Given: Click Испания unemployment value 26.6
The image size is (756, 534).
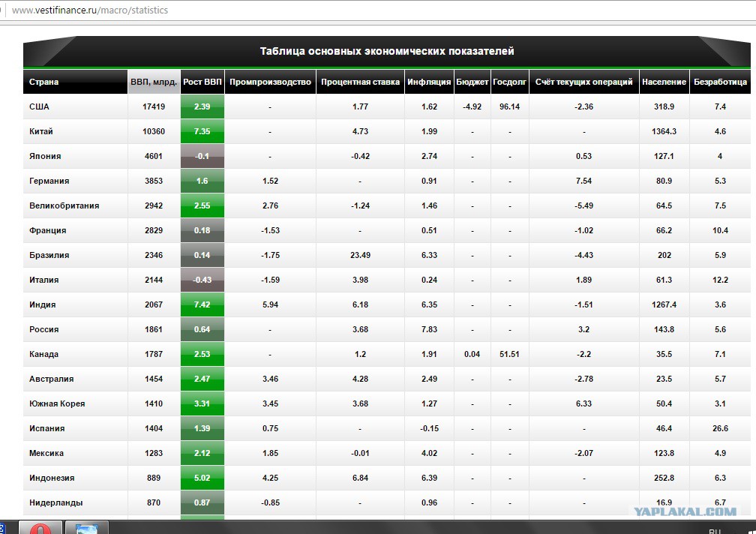Looking at the screenshot, I should pos(720,428).
